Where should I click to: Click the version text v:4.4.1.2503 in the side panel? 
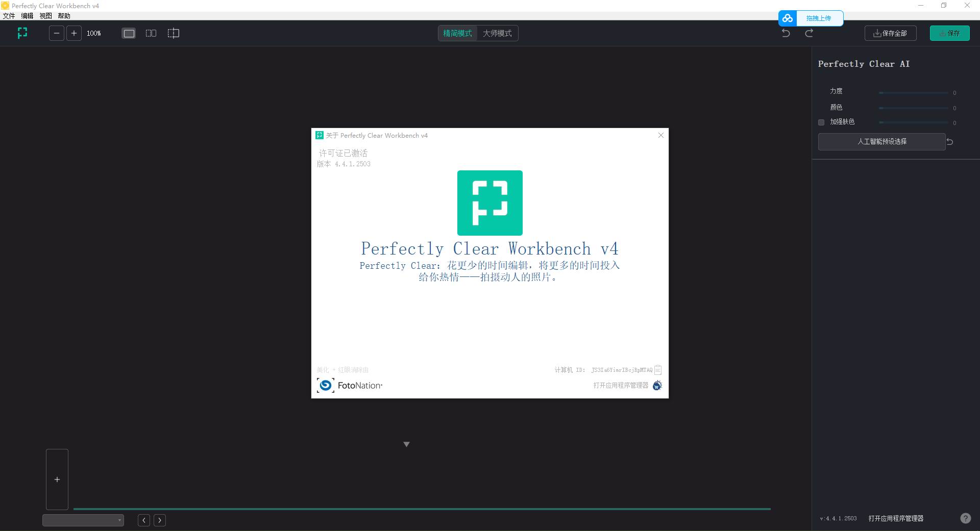click(839, 518)
